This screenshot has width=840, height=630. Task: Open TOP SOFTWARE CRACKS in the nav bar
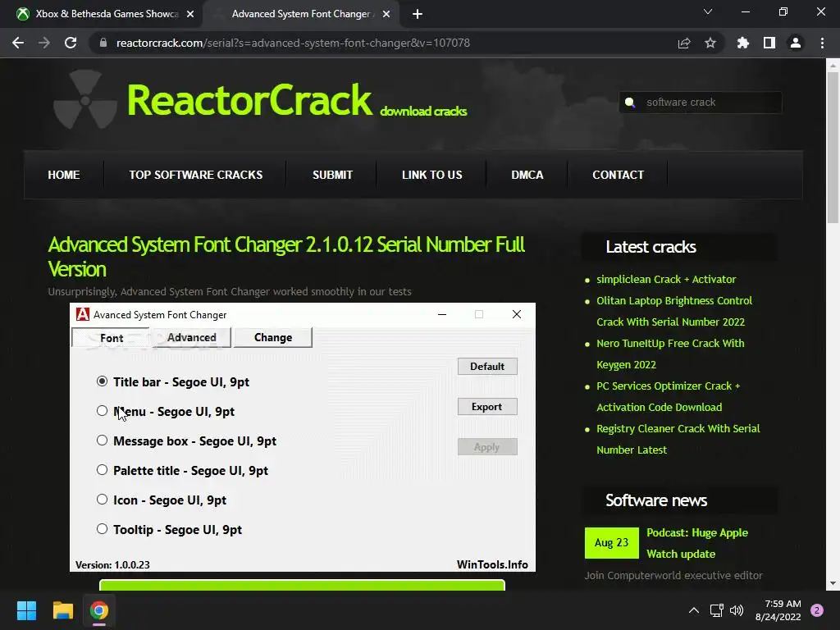pyautogui.click(x=195, y=175)
